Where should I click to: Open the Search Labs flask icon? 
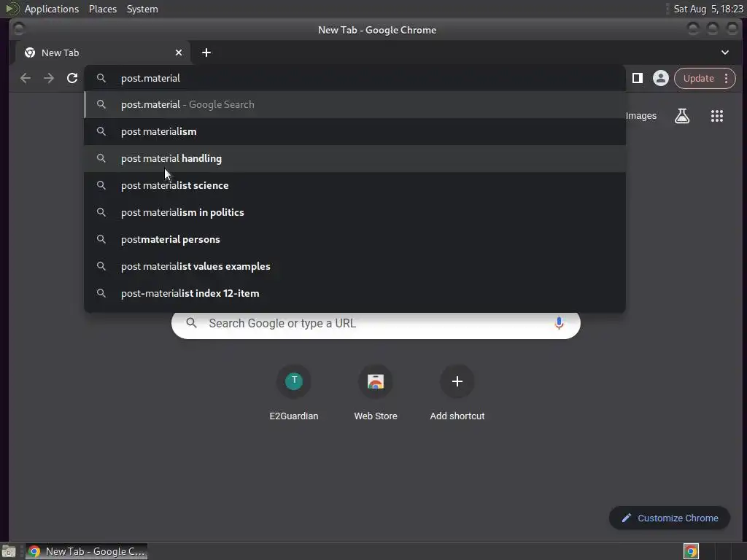coord(682,116)
